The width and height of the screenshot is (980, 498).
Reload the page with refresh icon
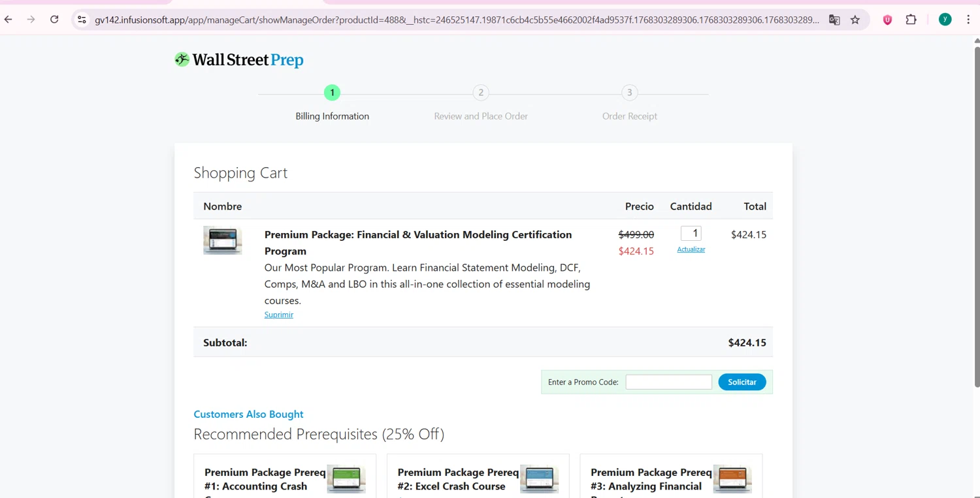pyautogui.click(x=54, y=20)
